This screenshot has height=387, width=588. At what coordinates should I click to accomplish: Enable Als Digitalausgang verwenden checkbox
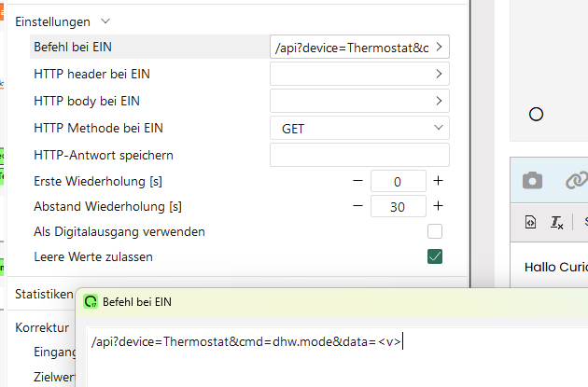tap(434, 231)
